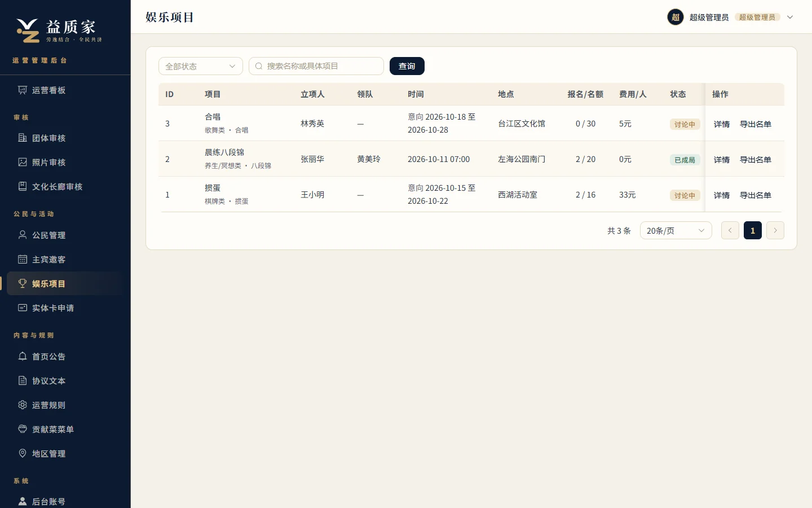The height and width of the screenshot is (508, 812).
Task: Click the 贡献菜单 bowl icon
Action: point(23,430)
